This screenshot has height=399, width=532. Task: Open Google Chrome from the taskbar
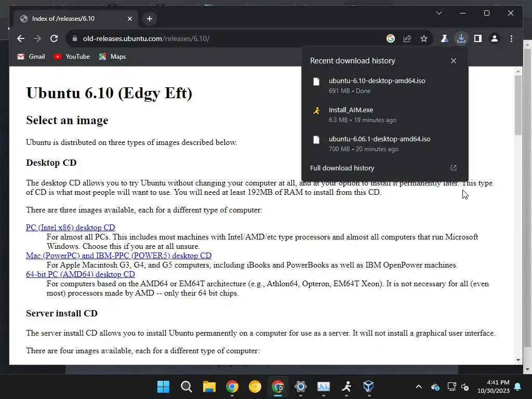[232, 387]
